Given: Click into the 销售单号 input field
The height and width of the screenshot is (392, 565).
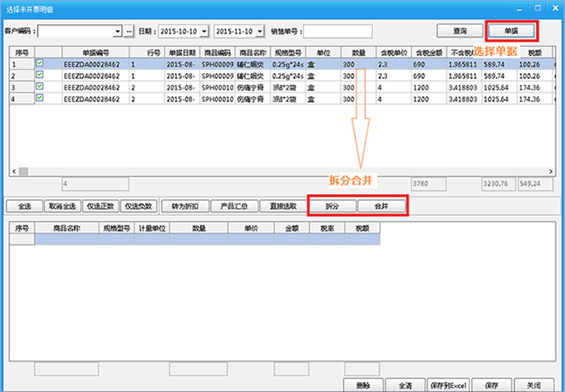Looking at the screenshot, I should [337, 31].
